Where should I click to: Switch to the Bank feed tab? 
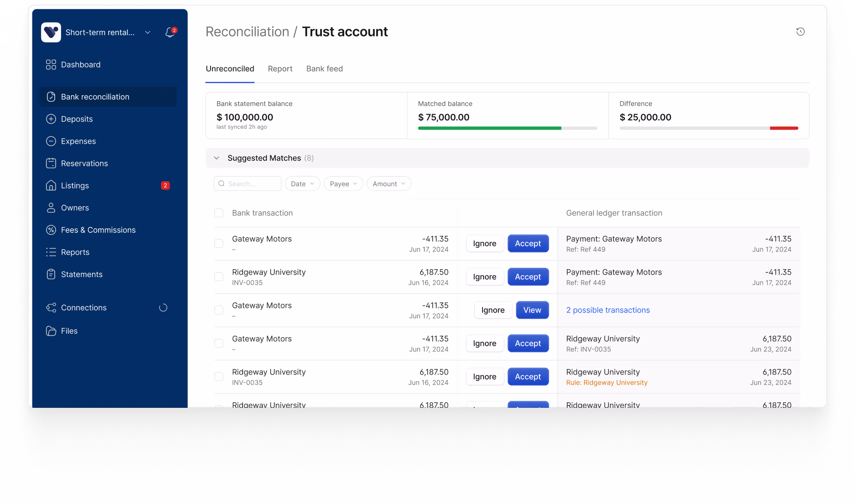324,68
